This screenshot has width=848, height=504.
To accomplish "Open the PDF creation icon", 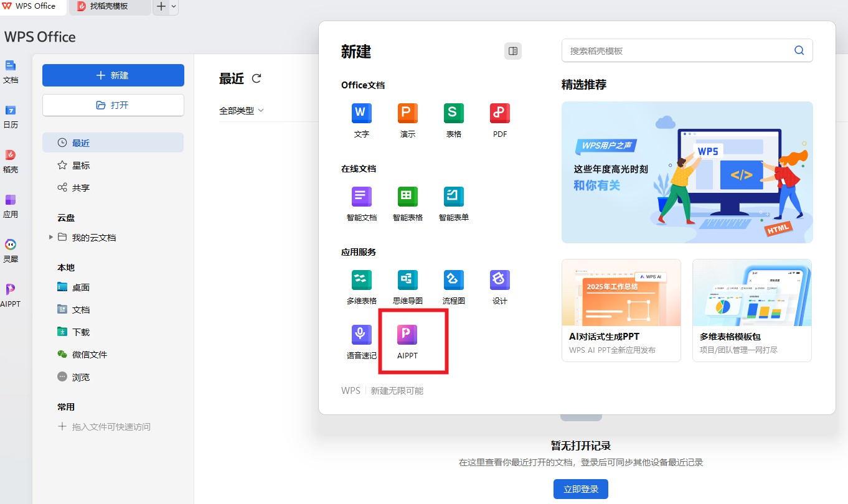I will point(499,114).
